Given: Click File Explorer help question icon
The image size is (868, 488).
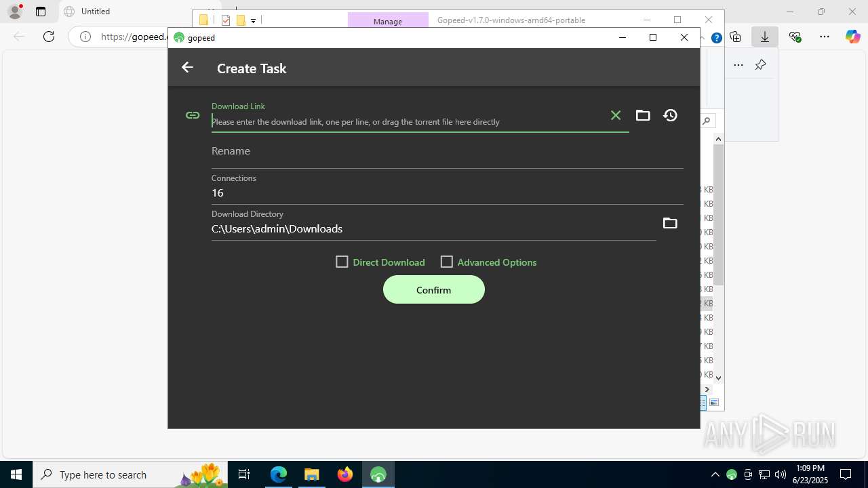Looking at the screenshot, I should tap(716, 39).
